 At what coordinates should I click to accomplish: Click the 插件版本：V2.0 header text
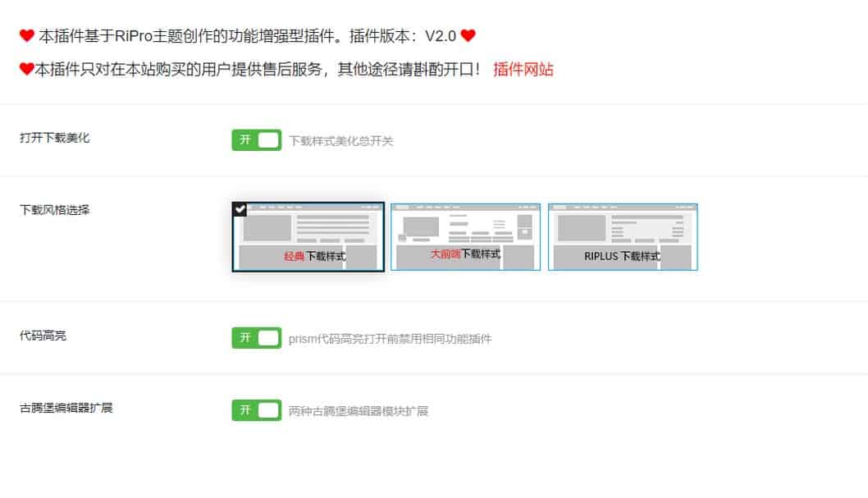coord(403,36)
